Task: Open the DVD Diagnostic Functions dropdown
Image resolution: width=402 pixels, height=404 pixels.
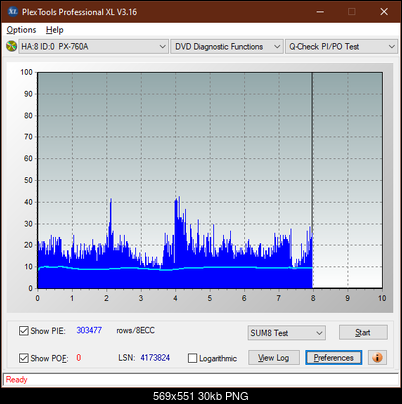Action: pos(227,47)
